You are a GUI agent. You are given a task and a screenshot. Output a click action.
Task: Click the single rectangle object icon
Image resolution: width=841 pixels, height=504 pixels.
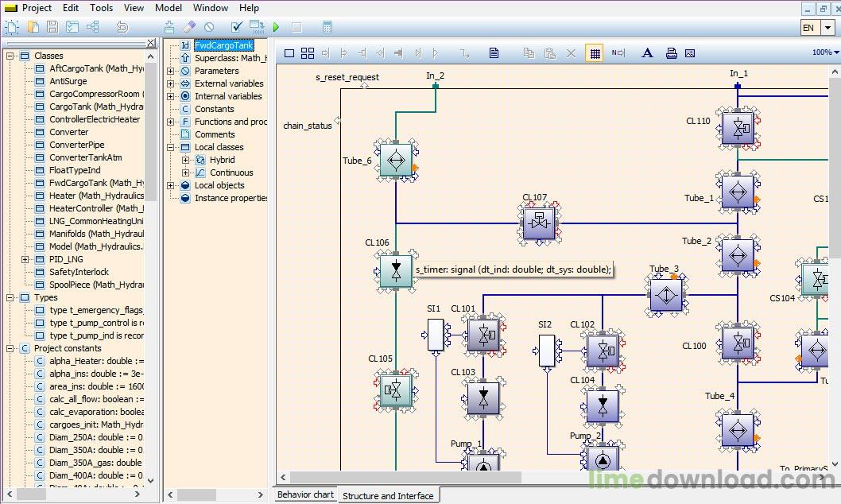click(289, 53)
